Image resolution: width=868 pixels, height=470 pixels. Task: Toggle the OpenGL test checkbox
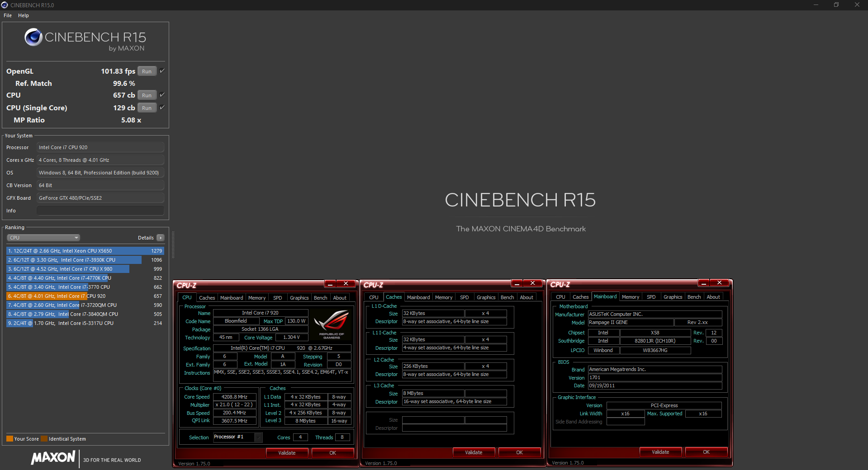[x=162, y=71]
